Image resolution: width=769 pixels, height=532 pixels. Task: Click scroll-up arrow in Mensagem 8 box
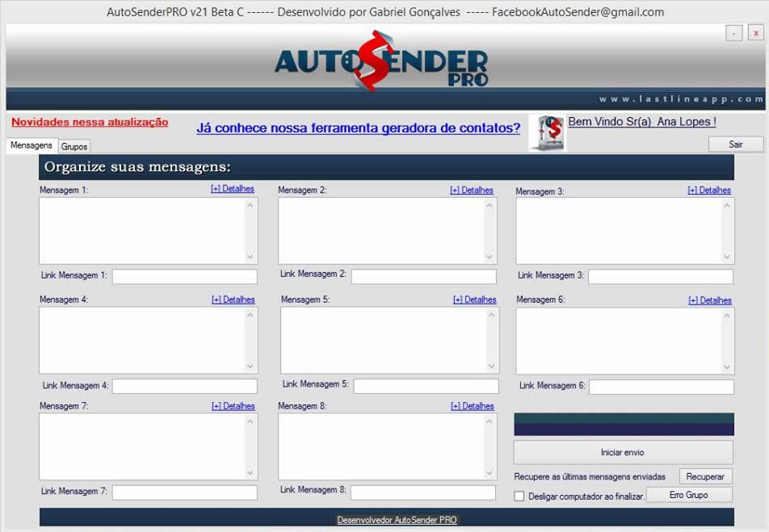click(x=489, y=421)
